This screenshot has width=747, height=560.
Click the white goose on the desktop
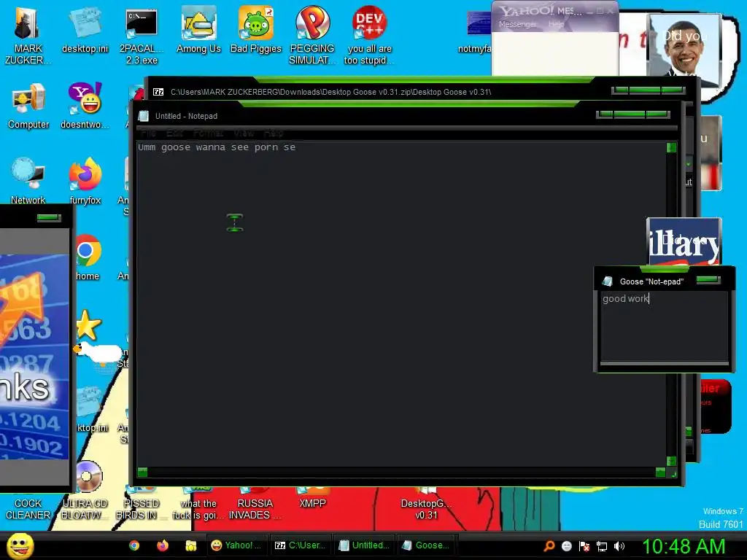(x=99, y=352)
